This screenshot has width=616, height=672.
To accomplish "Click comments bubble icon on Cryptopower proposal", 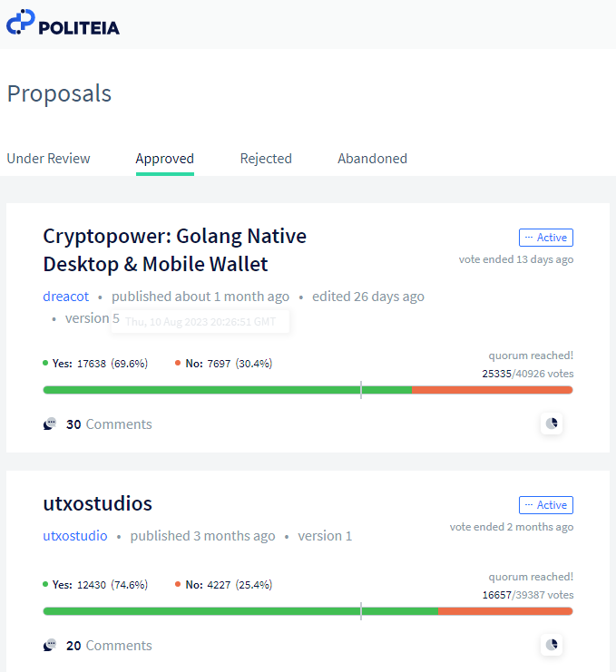I will pos(50,424).
